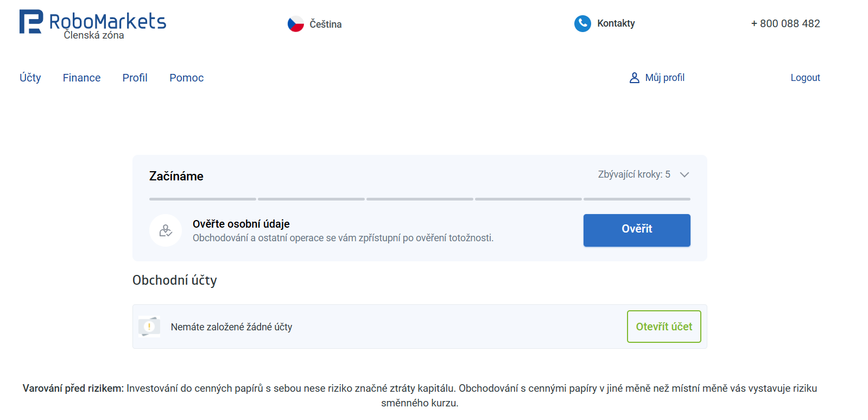The height and width of the screenshot is (420, 868).
Task: Click Zbývající kroky: 5 label
Action: (633, 174)
